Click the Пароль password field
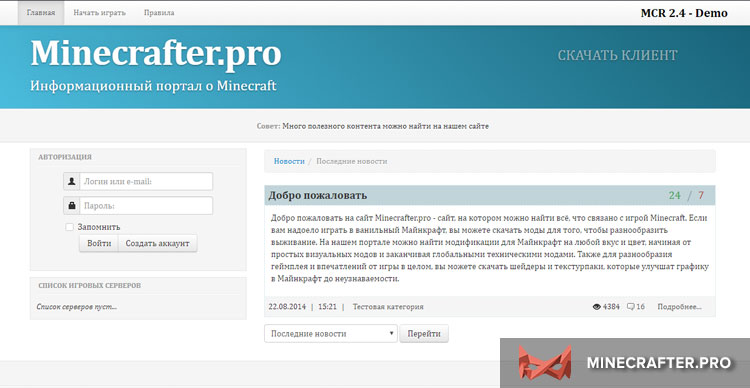750x388 pixels. pyautogui.click(x=146, y=206)
